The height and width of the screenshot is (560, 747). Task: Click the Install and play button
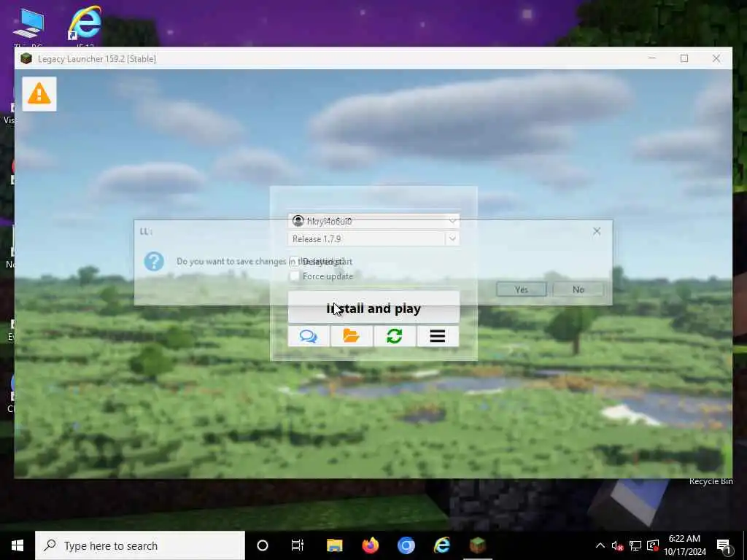point(373,308)
